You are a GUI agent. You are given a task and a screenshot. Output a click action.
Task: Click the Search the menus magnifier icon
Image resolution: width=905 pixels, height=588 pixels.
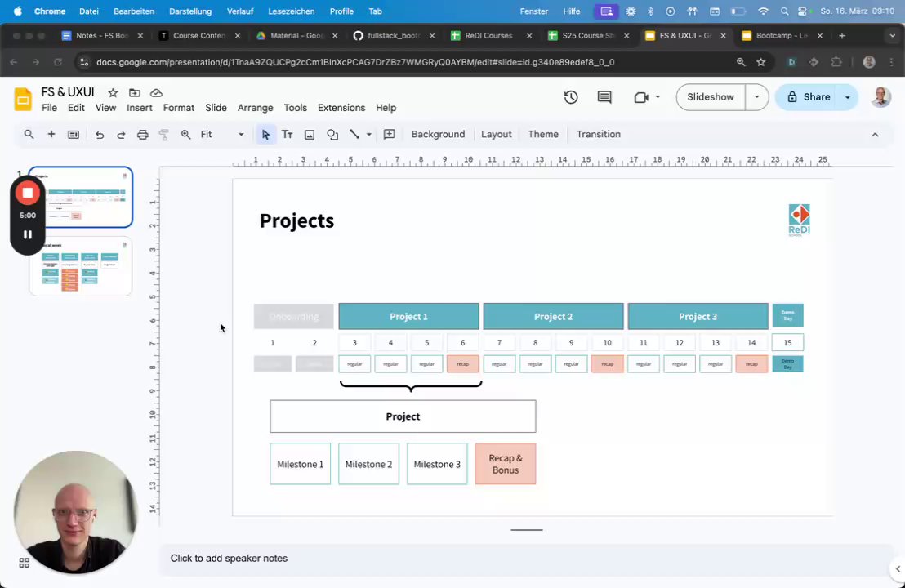pyautogui.click(x=29, y=135)
